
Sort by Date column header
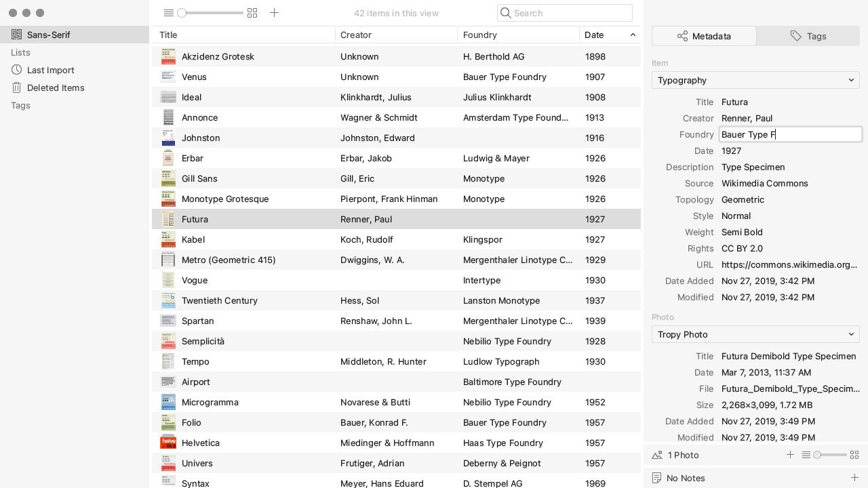click(610, 35)
